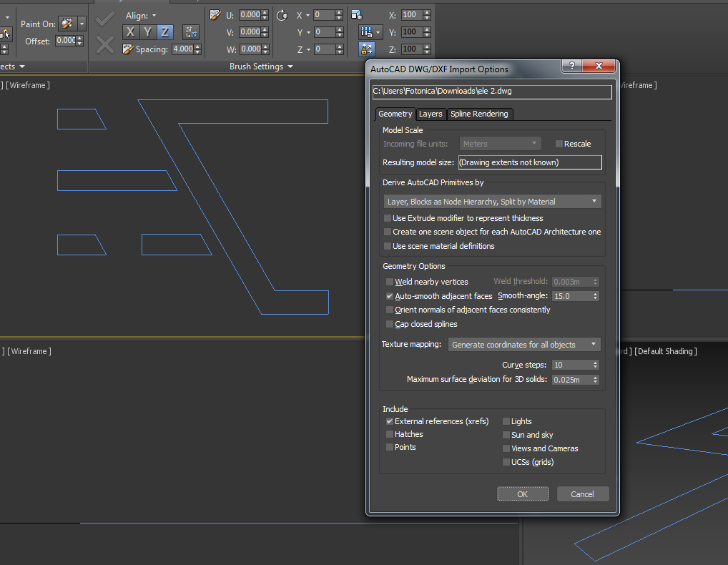Disable Auto-smooth adjacent faces
Viewport: 728px width, 565px height.
390,295
